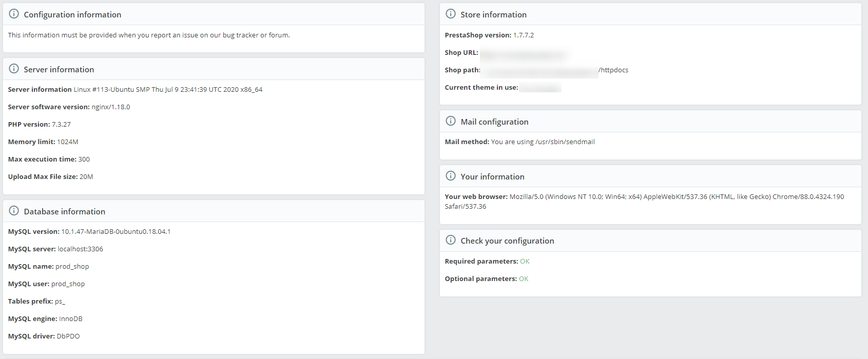Click the Database information info icon

pos(14,211)
